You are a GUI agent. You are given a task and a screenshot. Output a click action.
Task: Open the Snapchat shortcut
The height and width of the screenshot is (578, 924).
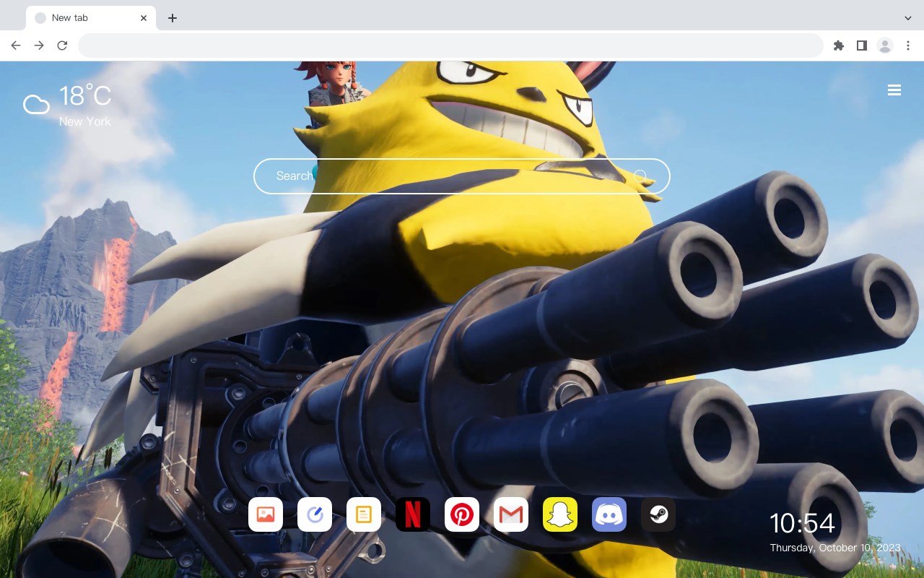(x=560, y=514)
